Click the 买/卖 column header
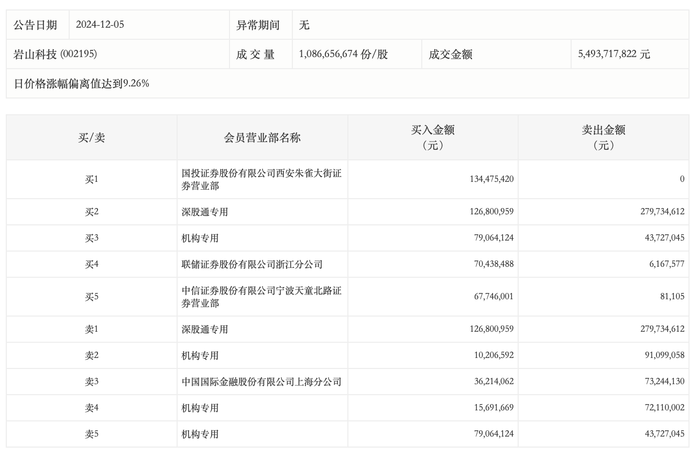The width and height of the screenshot is (700, 456). [92, 138]
